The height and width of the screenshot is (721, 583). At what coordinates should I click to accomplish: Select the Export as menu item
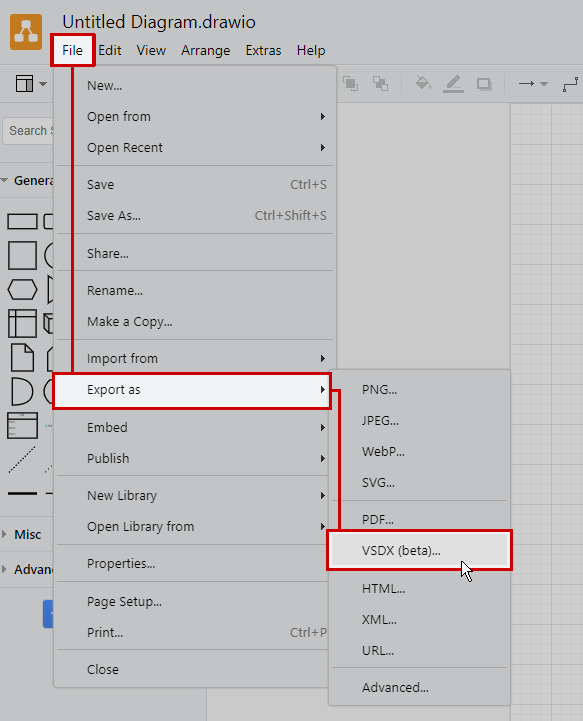192,390
